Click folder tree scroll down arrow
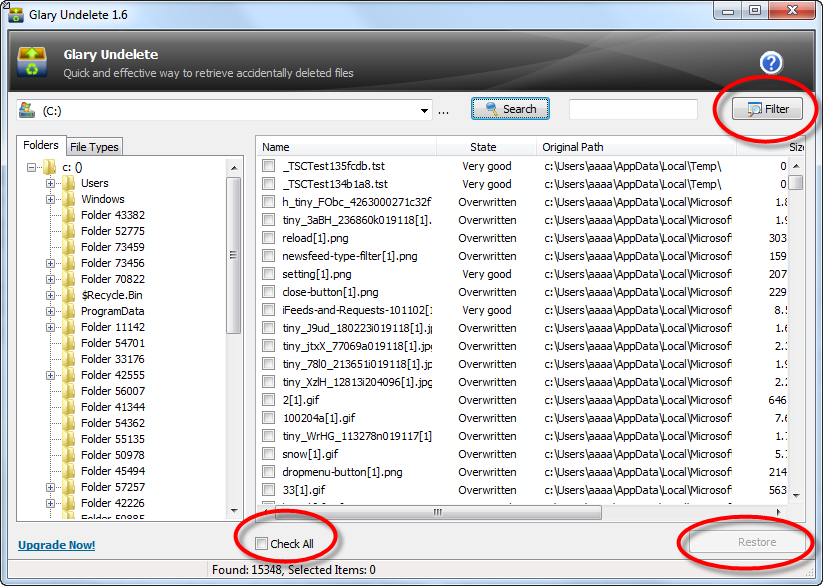The width and height of the screenshot is (823, 586). (234, 510)
